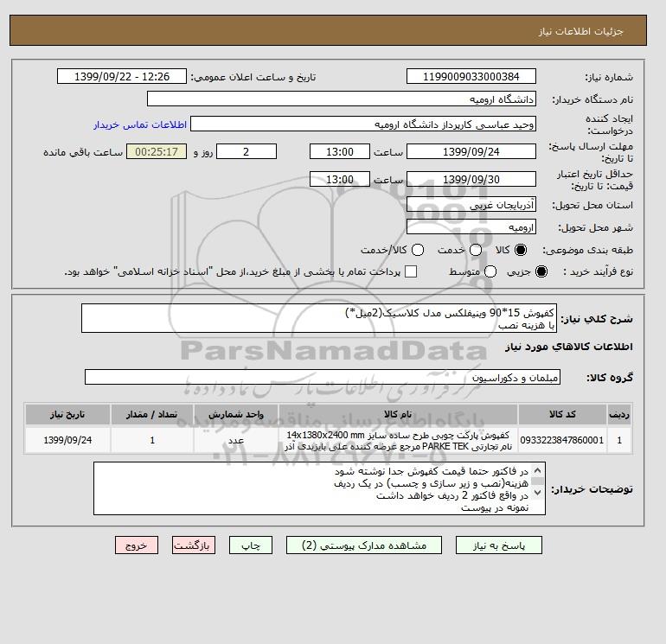The height and width of the screenshot is (644, 666).
Task: Select the کالا/خدمت radio option
Action: coord(418,250)
